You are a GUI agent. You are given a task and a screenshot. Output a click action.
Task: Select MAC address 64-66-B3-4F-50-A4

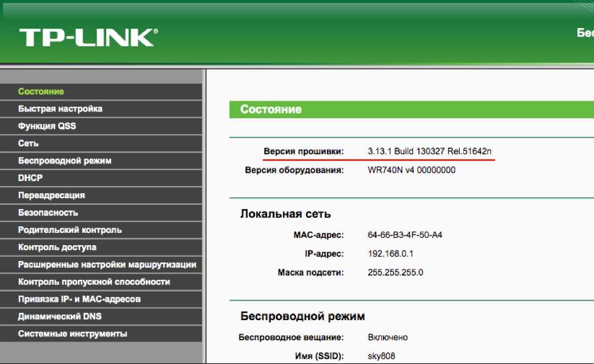pos(404,235)
